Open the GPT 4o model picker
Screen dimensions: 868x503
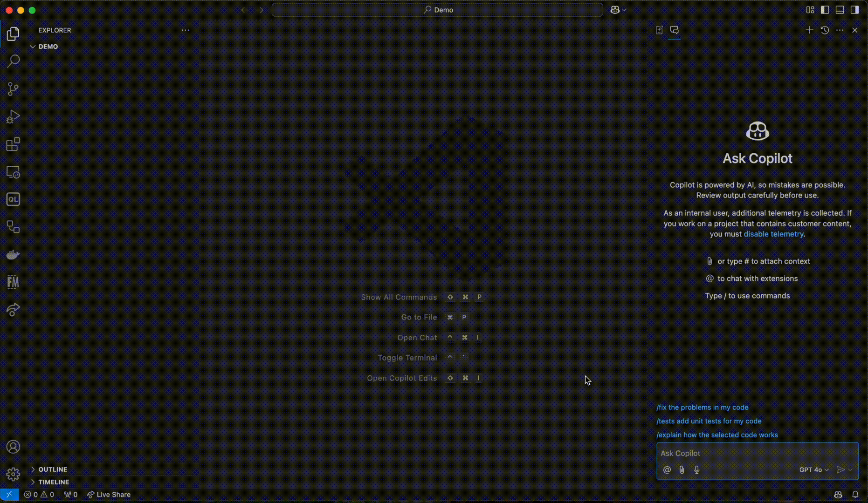click(814, 469)
